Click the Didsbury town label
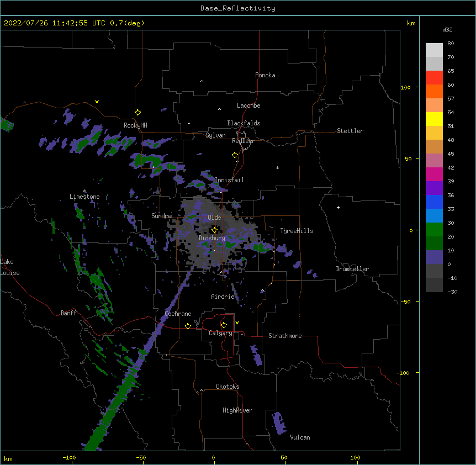Viewport: 476px width, 465px height. 212,238
